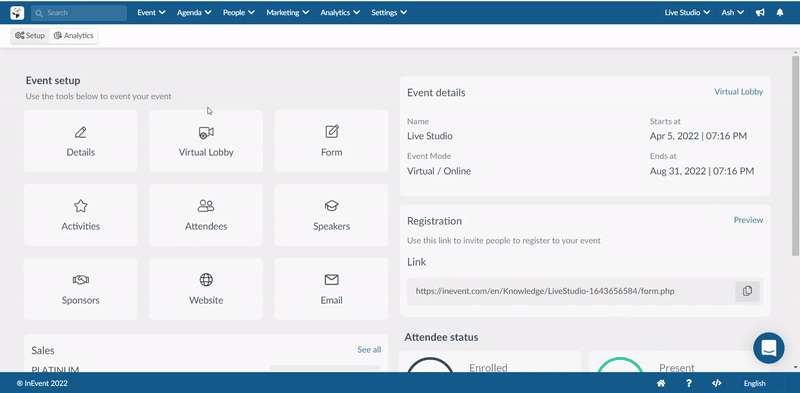Image resolution: width=800 pixels, height=393 pixels.
Task: Click the code brackets icon in footer
Action: [x=716, y=383]
